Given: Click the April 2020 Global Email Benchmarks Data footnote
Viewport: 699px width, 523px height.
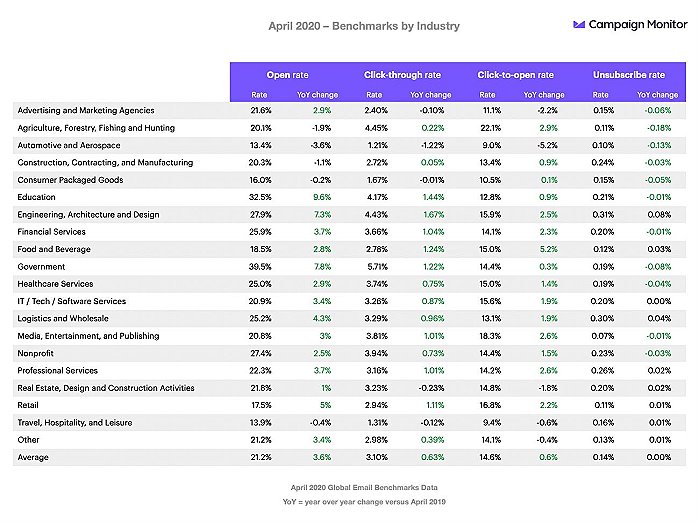Looking at the screenshot, I should (364, 487).
